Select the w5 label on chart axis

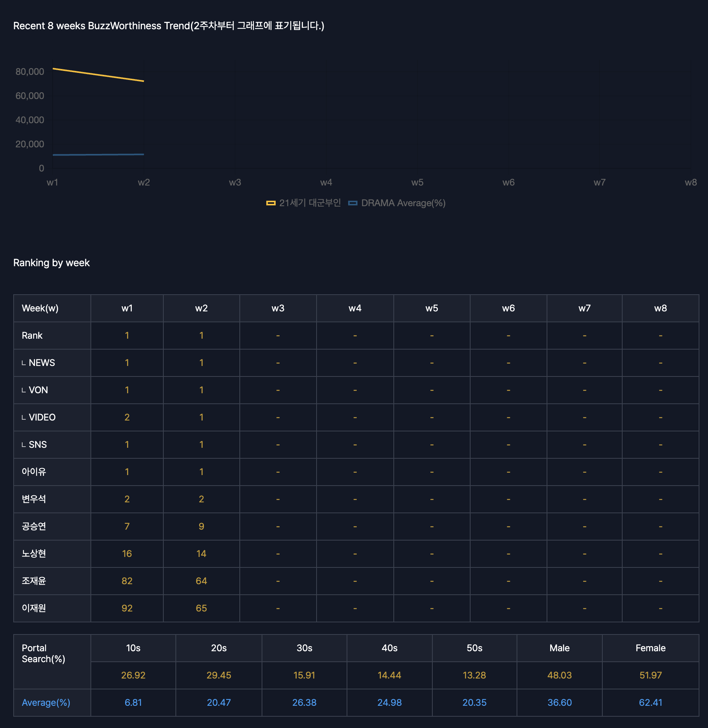tap(417, 182)
